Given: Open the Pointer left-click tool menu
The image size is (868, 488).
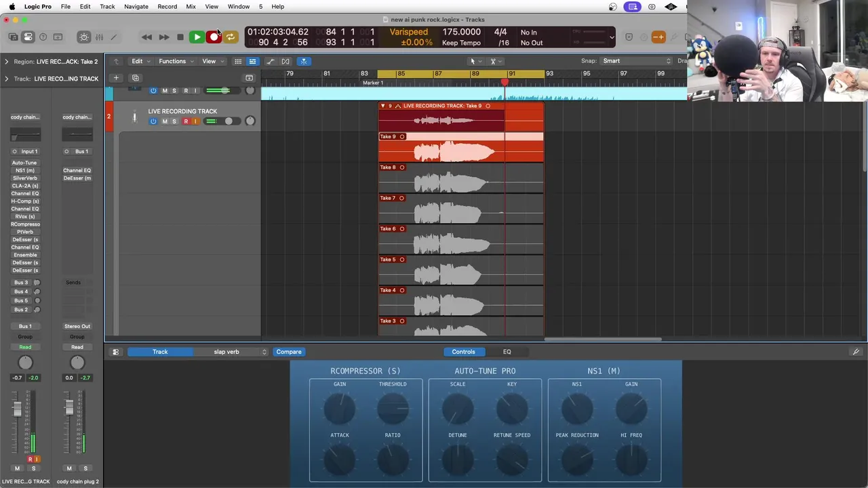Looking at the screenshot, I should (475, 62).
